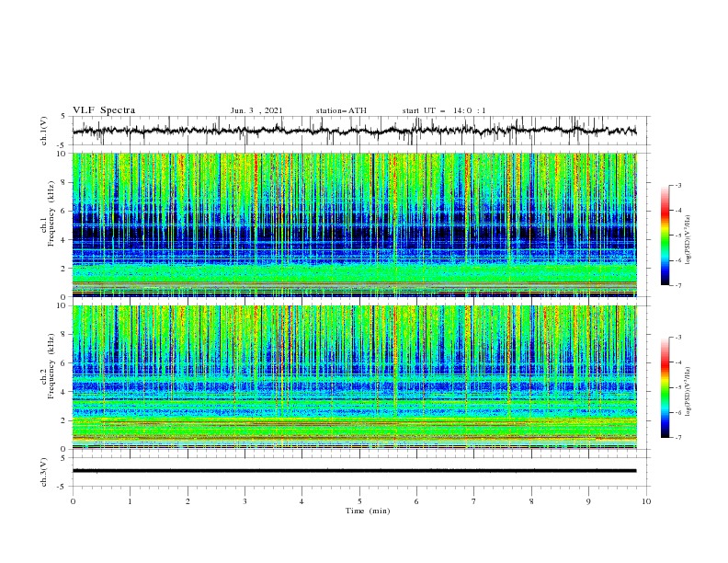Click the "ch.1(V)" waveform axis label
The height and width of the screenshot is (563, 728).
(44, 131)
